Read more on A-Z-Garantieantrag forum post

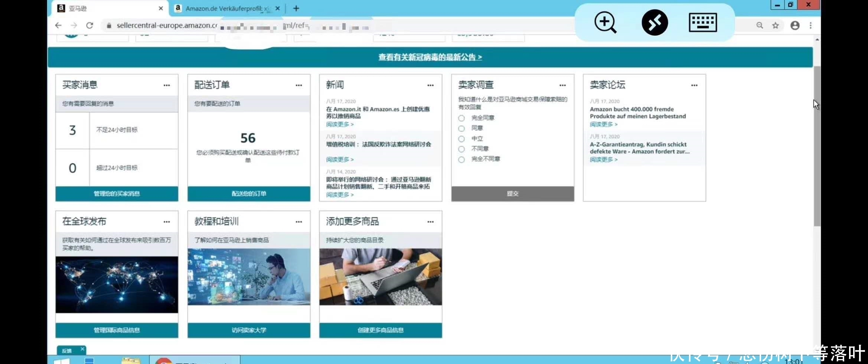pyautogui.click(x=604, y=159)
